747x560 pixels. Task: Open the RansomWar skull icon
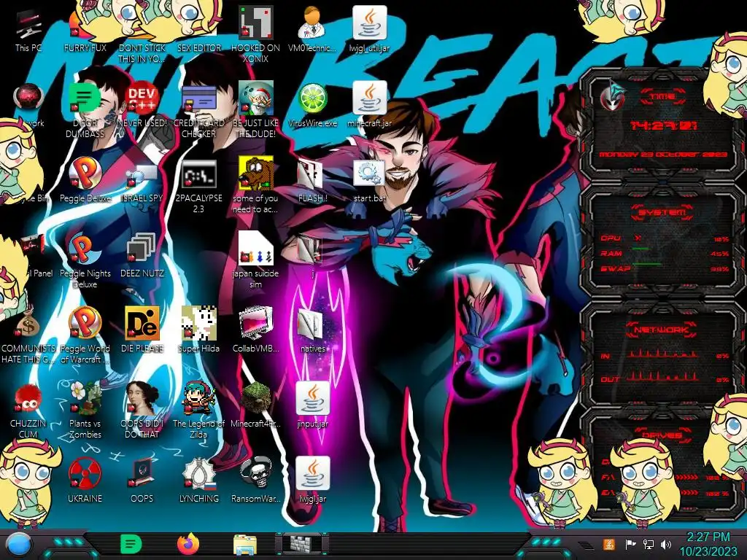[256, 480]
